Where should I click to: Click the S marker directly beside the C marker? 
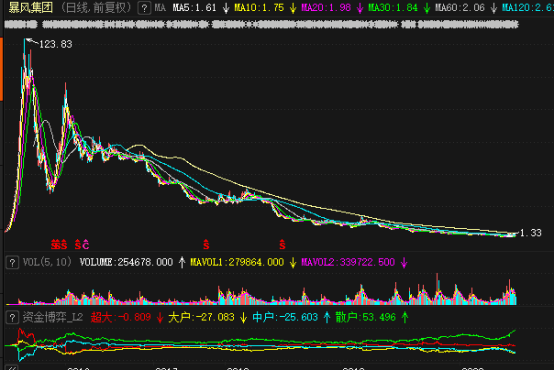pyautogui.click(x=78, y=244)
